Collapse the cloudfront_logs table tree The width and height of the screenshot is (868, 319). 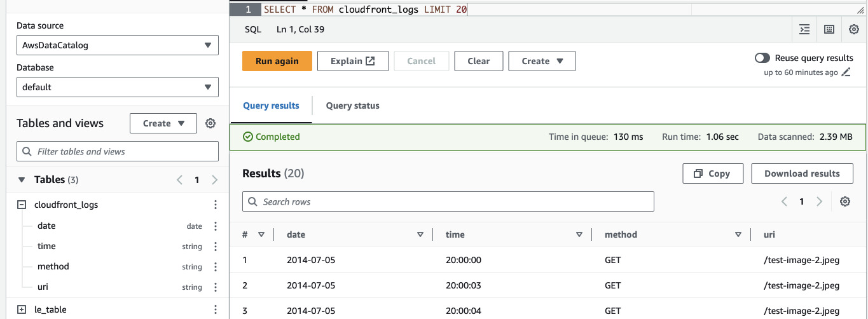[x=22, y=205]
